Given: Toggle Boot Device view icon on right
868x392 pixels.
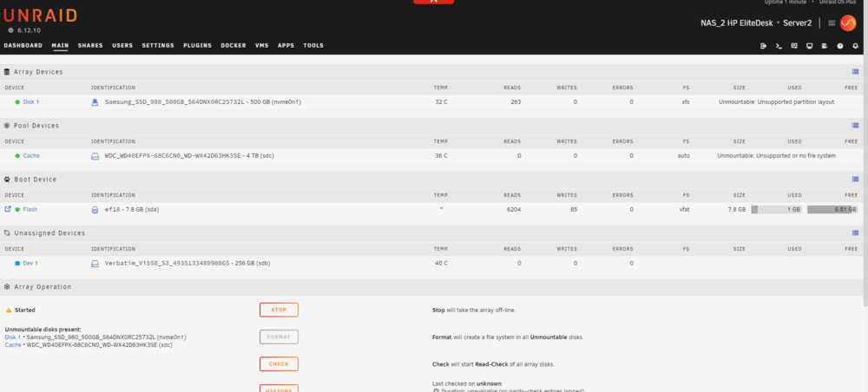Looking at the screenshot, I should [x=855, y=180].
